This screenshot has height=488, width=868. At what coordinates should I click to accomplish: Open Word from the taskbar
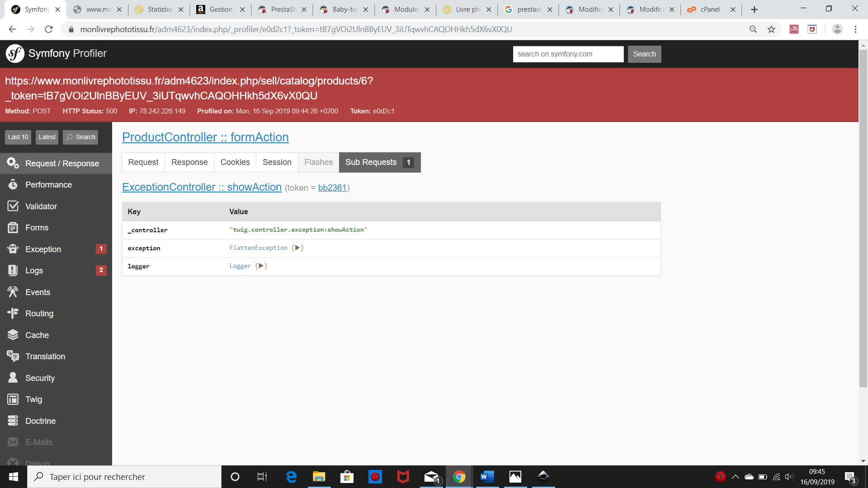(x=487, y=477)
